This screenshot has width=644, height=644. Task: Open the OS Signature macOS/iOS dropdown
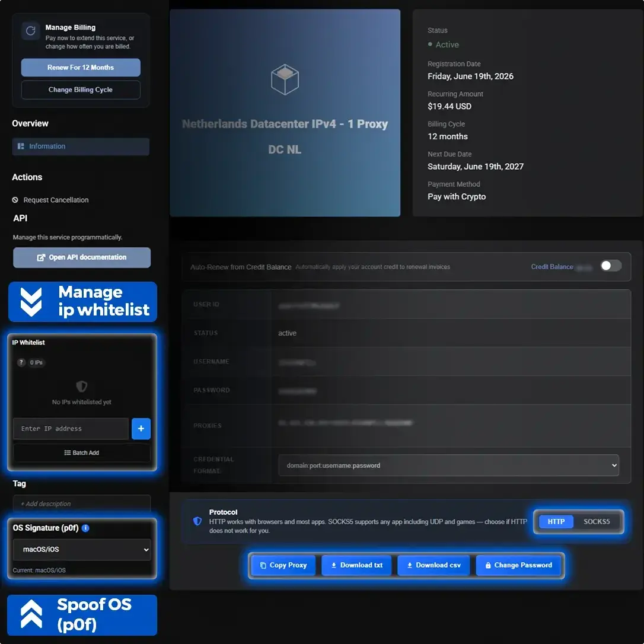[x=82, y=550]
